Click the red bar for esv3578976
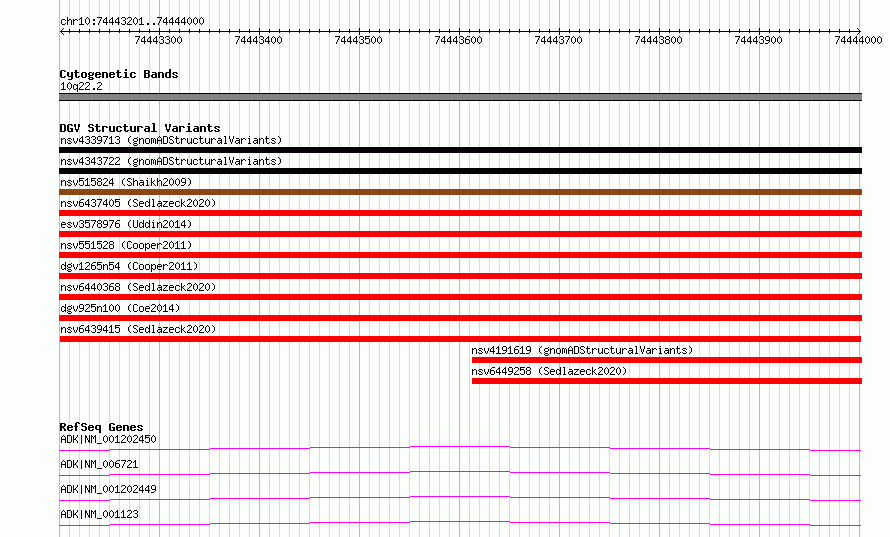This screenshot has height=537, width=890. coord(460,234)
